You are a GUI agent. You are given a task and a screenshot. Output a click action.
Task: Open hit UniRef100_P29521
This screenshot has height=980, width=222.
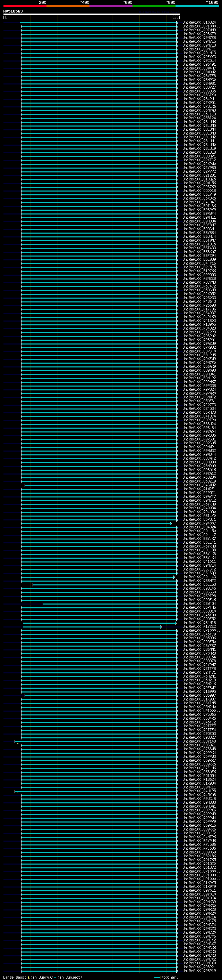(199, 493)
